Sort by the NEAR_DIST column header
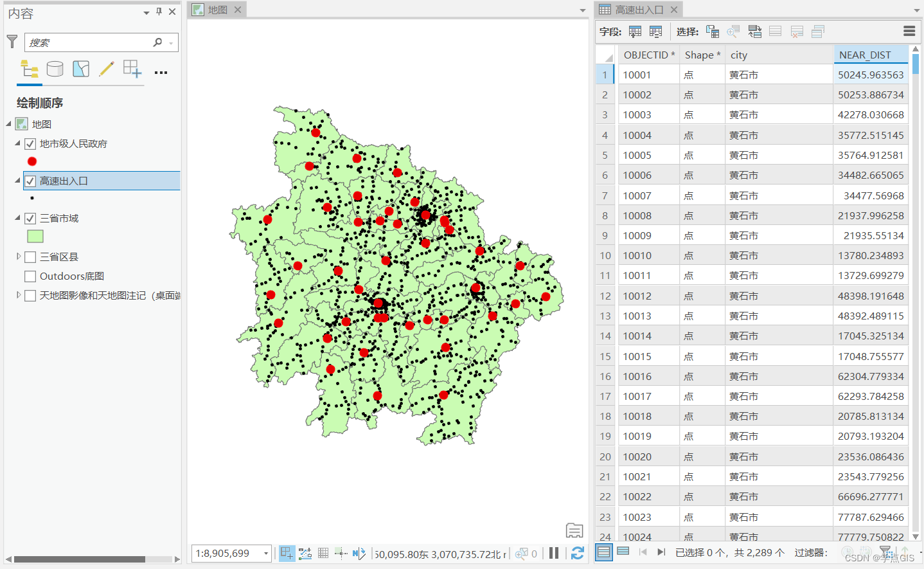 coord(871,55)
